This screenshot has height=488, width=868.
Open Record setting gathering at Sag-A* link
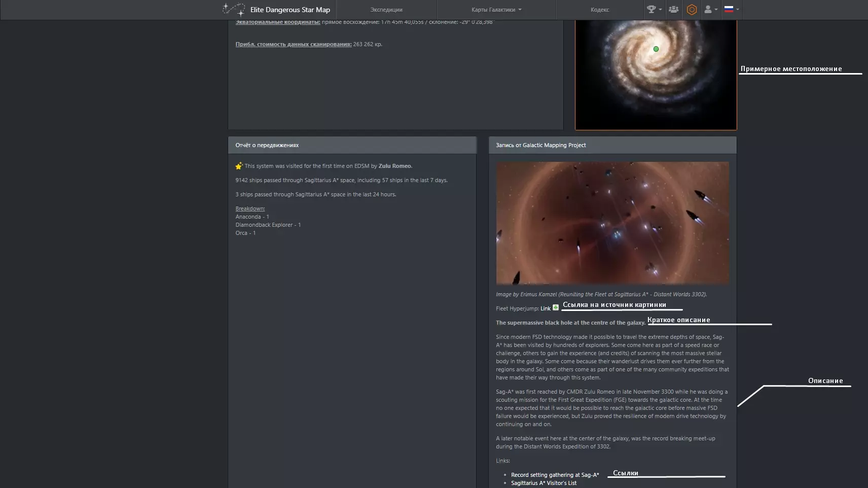pos(555,475)
